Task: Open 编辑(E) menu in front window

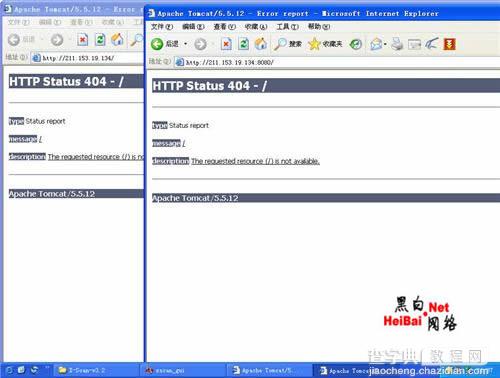Action: 193,27
